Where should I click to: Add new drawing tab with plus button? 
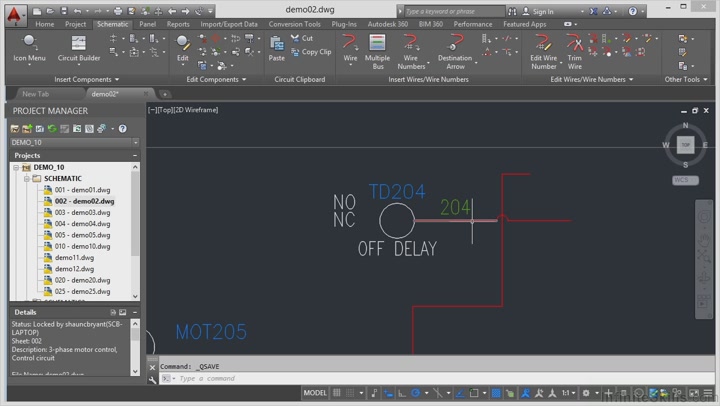coord(165,94)
